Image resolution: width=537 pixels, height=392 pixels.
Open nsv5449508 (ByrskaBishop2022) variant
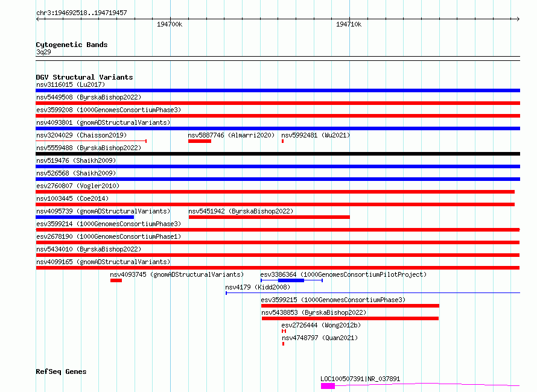pos(89,97)
